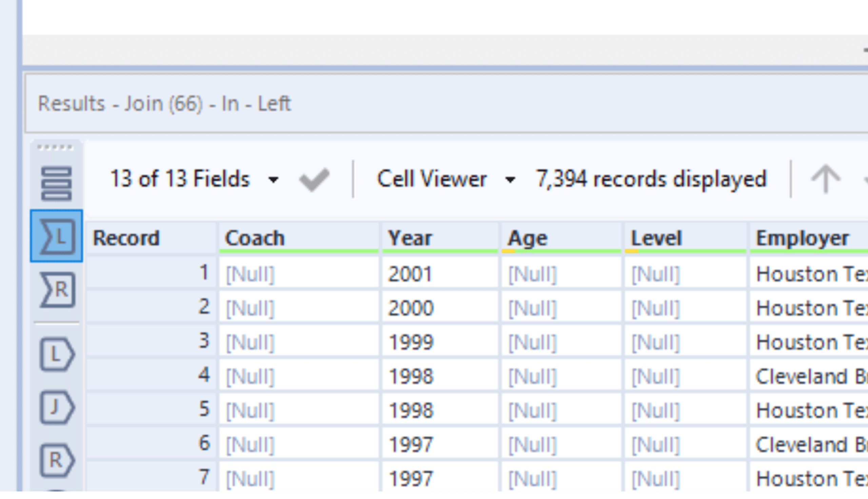Click the gray checkmark apply icon
868x499 pixels.
point(314,179)
